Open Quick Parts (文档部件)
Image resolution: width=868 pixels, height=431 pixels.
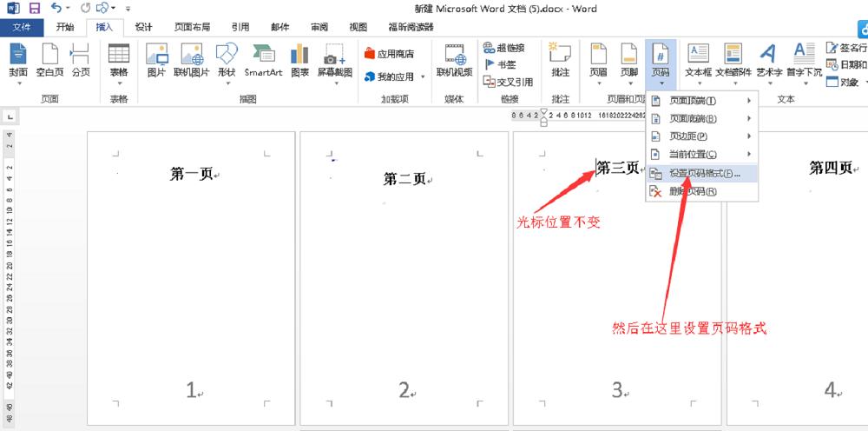click(x=733, y=64)
